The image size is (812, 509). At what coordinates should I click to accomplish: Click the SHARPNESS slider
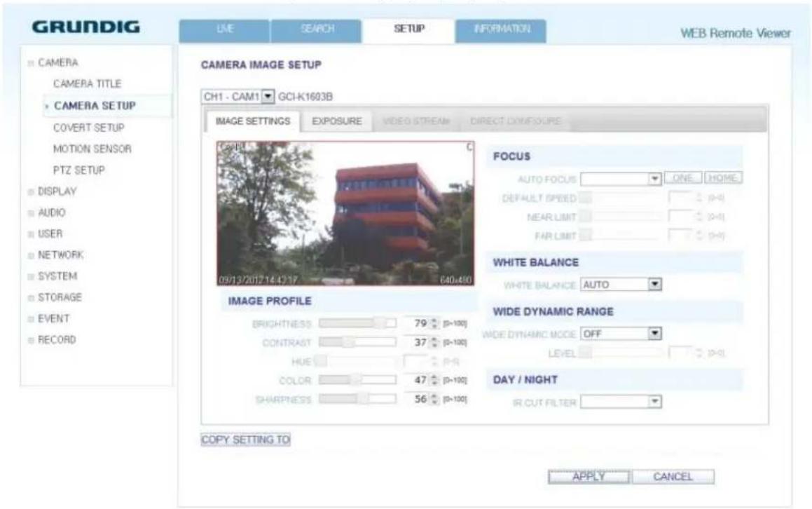click(x=357, y=399)
